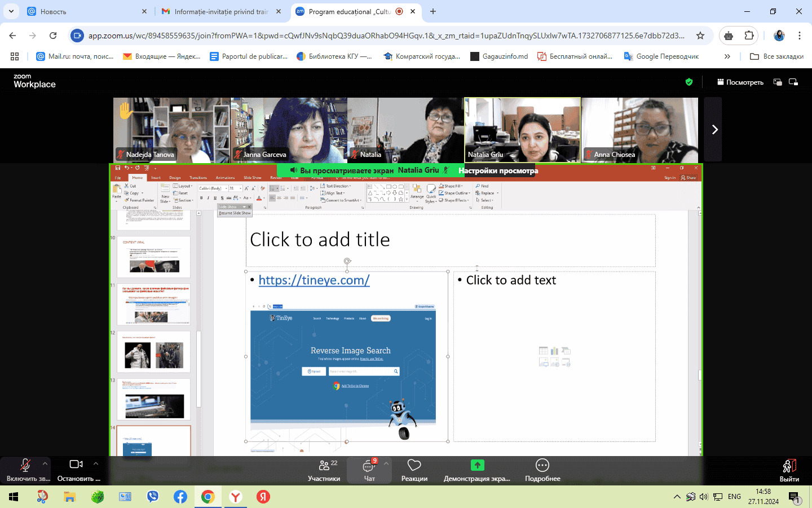Open the Подробнее more options menu
The height and width of the screenshot is (508, 812).
click(542, 470)
